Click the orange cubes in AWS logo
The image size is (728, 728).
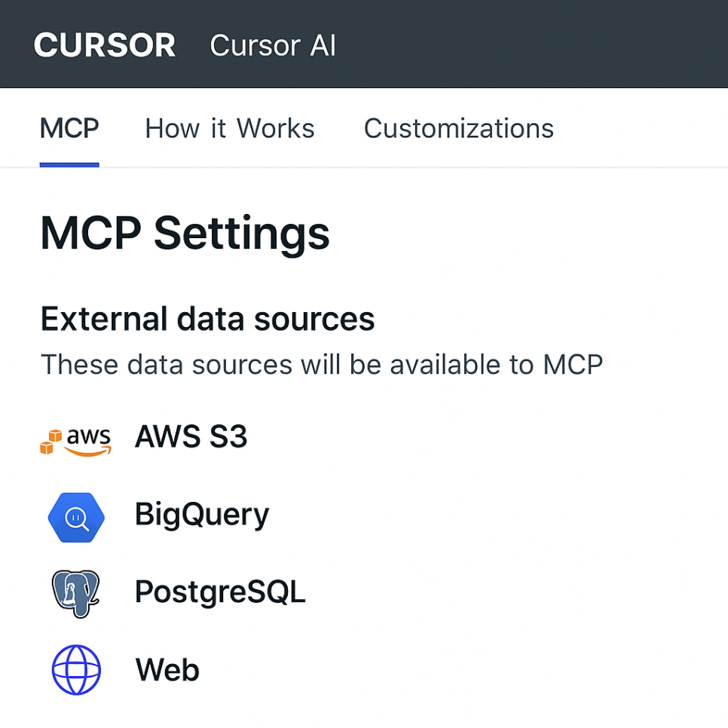click(48, 443)
